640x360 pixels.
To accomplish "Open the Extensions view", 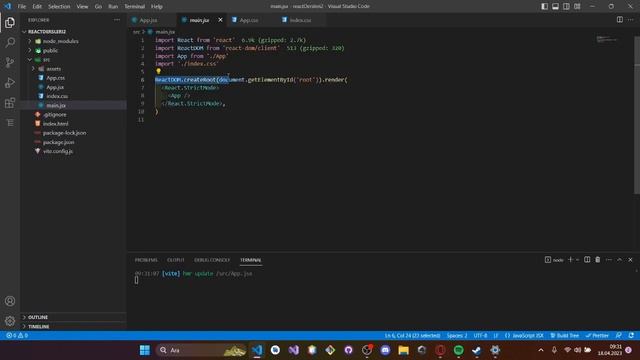I will 10,103.
